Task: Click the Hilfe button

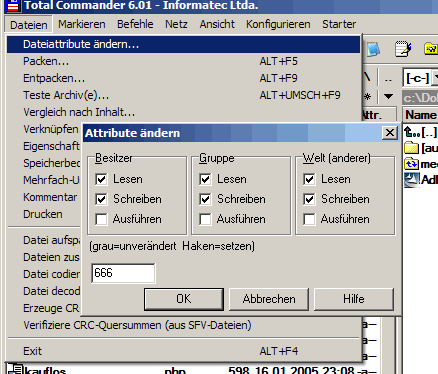Action: pyautogui.click(x=354, y=299)
